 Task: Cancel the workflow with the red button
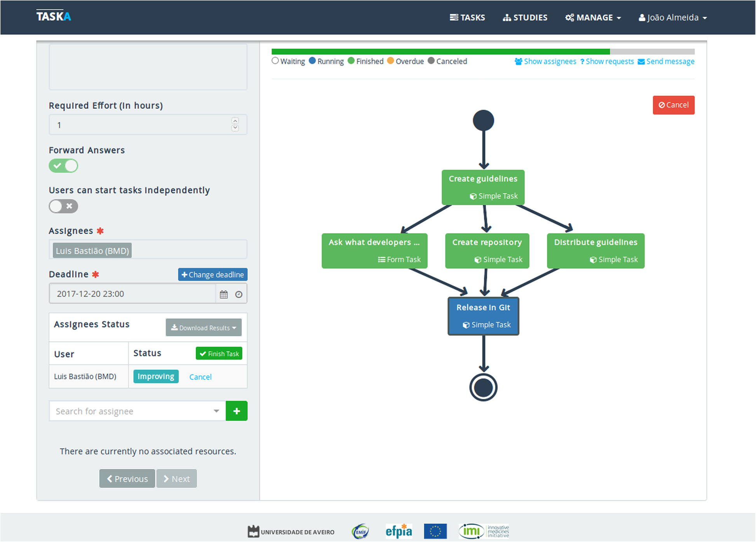pos(673,105)
